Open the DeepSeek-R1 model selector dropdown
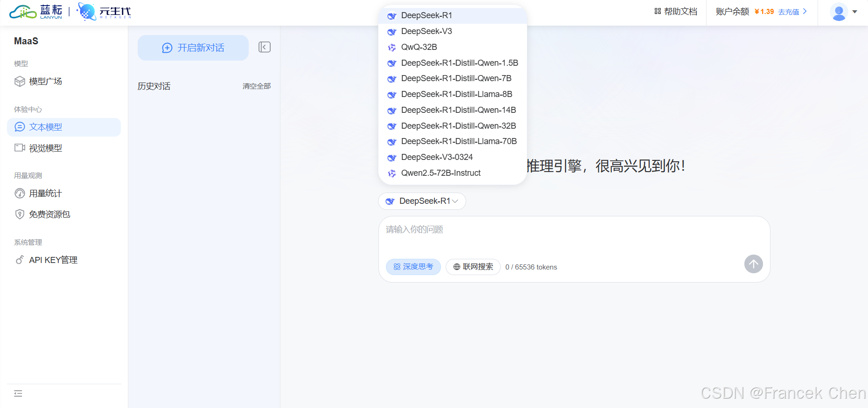The image size is (868, 408). pyautogui.click(x=422, y=201)
